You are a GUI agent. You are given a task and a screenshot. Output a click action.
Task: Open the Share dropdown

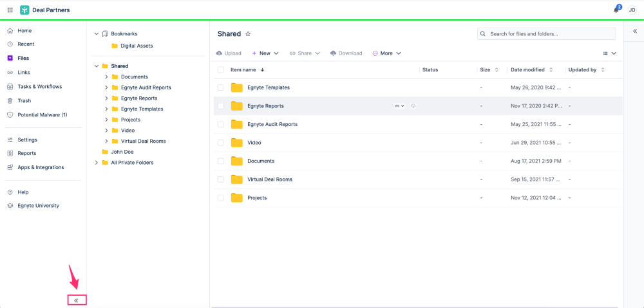click(x=305, y=53)
